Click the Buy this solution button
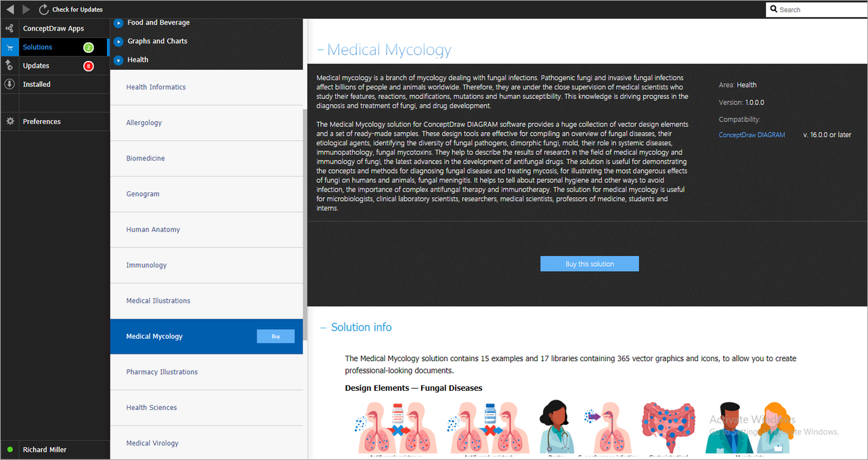 (x=589, y=264)
